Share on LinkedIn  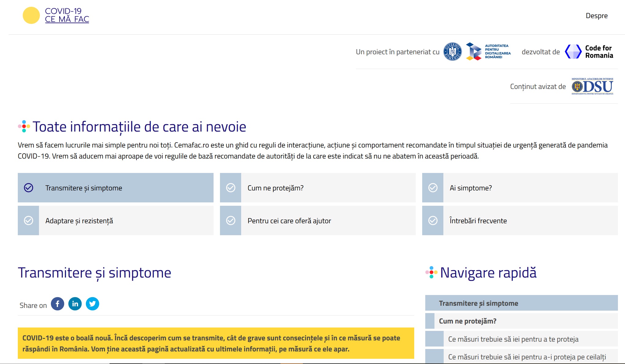75,304
